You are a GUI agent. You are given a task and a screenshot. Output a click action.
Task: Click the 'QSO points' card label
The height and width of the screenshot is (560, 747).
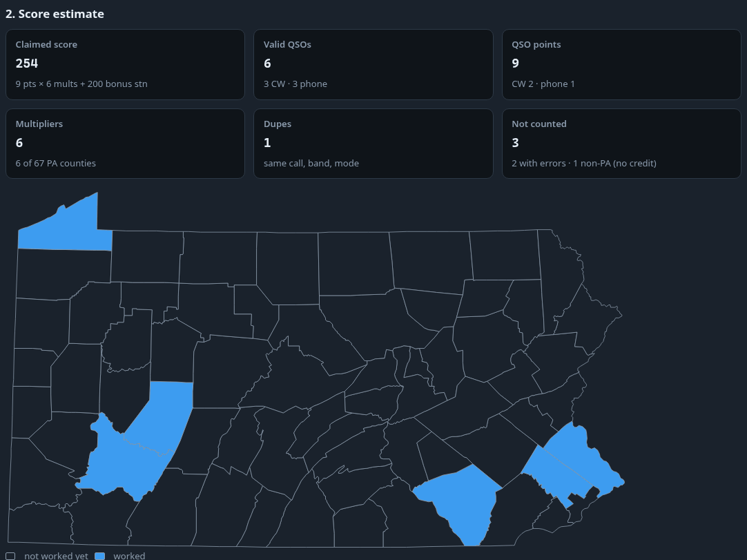pyautogui.click(x=536, y=44)
